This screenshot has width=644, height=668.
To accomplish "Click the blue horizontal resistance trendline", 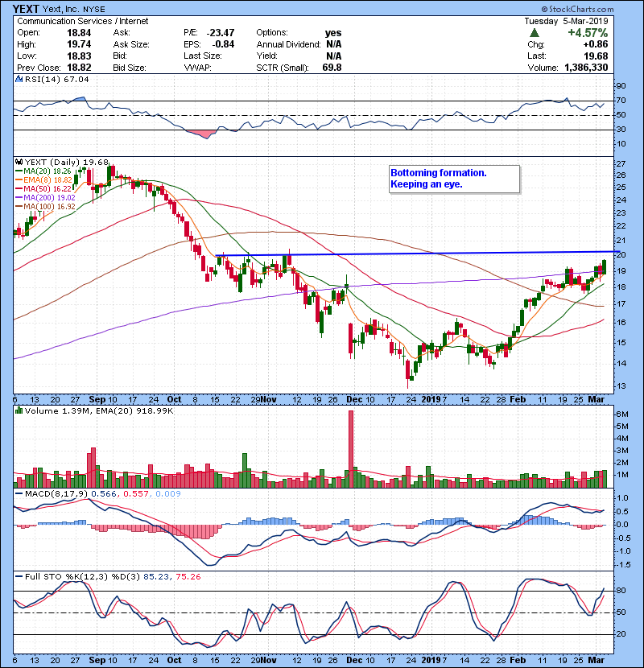I will coord(402,254).
